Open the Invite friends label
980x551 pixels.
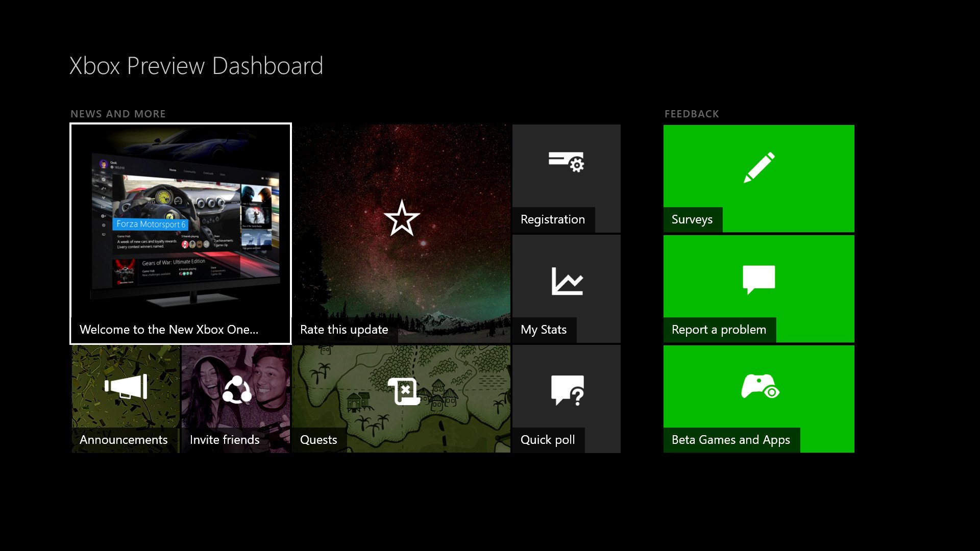[225, 440]
